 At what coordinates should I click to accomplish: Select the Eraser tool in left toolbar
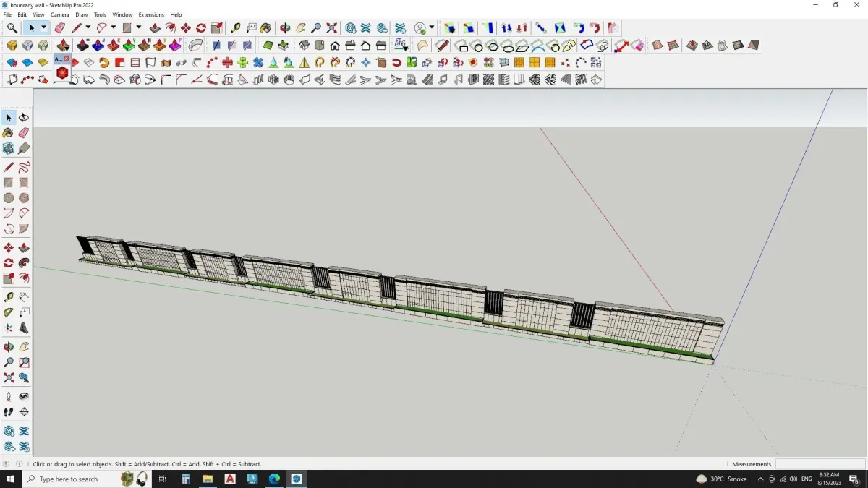24,133
